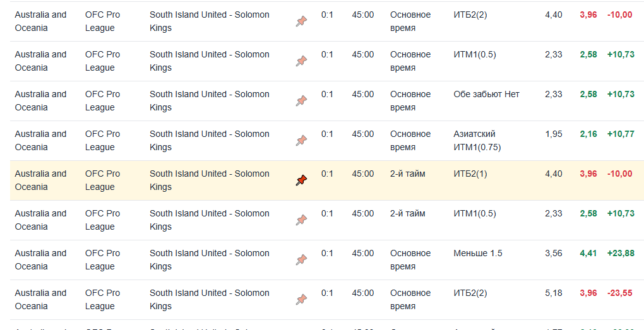Select the 2-й тайм ИТБ2(1) bet label
This screenshot has width=644, height=330.
(x=470, y=174)
